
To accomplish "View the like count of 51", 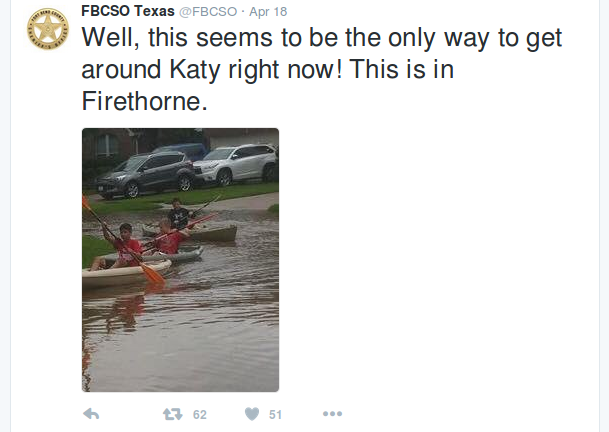I will pyautogui.click(x=276, y=414).
